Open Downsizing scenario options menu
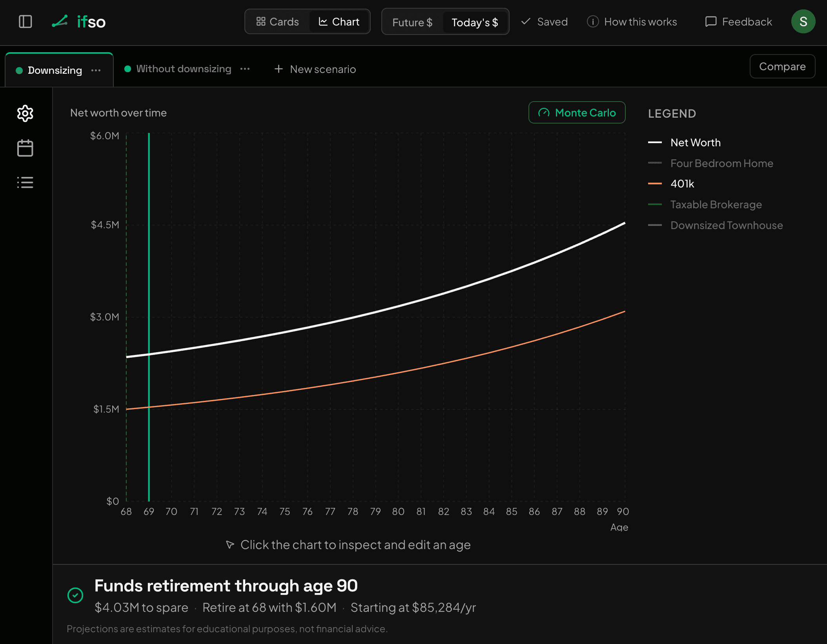The width and height of the screenshot is (827, 644). click(96, 70)
